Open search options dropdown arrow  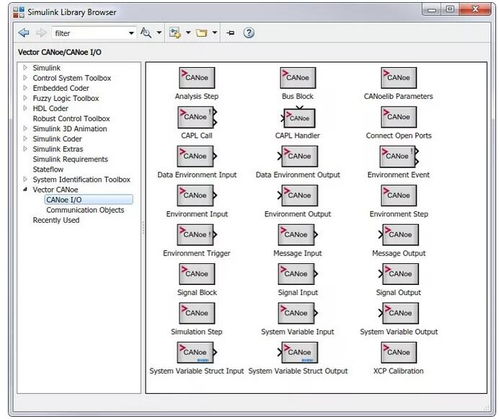[x=159, y=32]
